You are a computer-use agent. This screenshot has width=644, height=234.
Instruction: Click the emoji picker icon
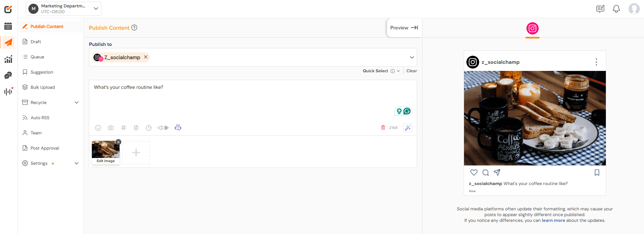98,128
